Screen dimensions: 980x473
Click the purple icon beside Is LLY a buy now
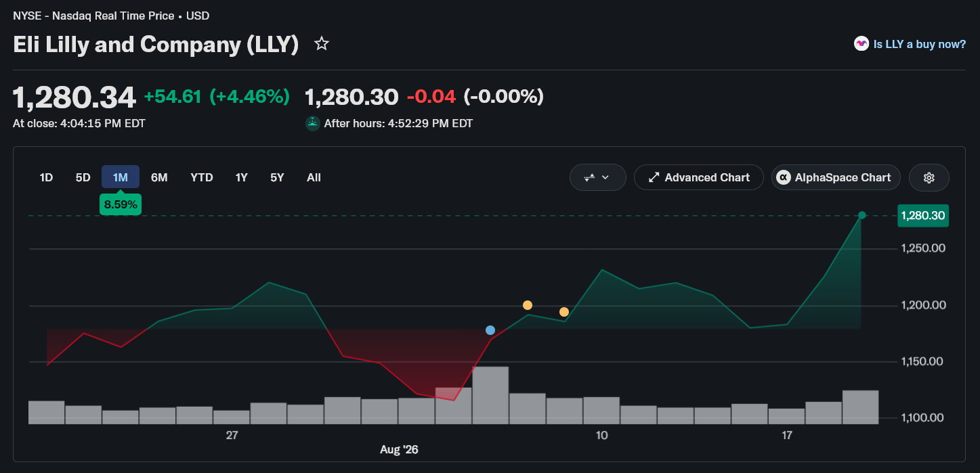pyautogui.click(x=861, y=44)
